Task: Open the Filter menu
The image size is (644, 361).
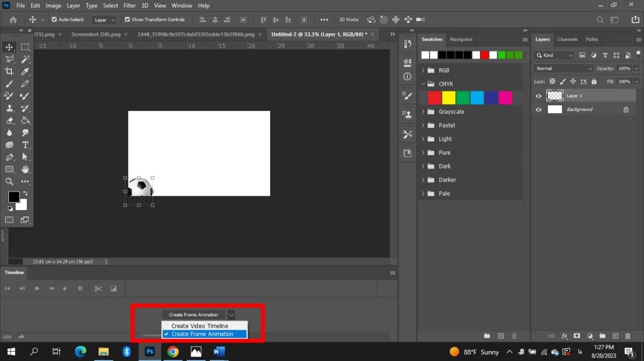Action: 130,5
